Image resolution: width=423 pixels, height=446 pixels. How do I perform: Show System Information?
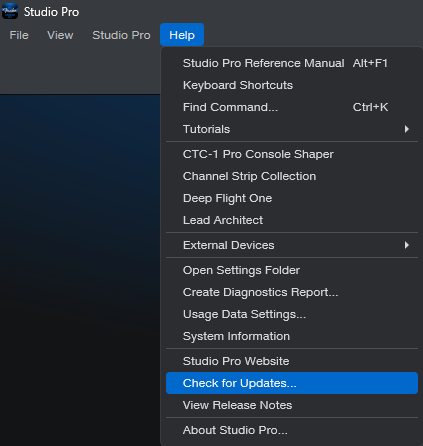[292, 336]
